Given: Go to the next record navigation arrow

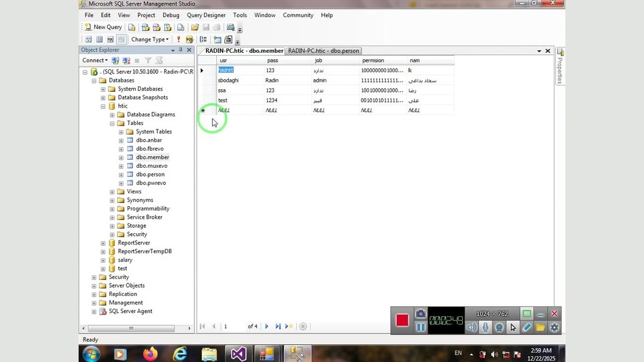Looking at the screenshot, I should pos(267,326).
